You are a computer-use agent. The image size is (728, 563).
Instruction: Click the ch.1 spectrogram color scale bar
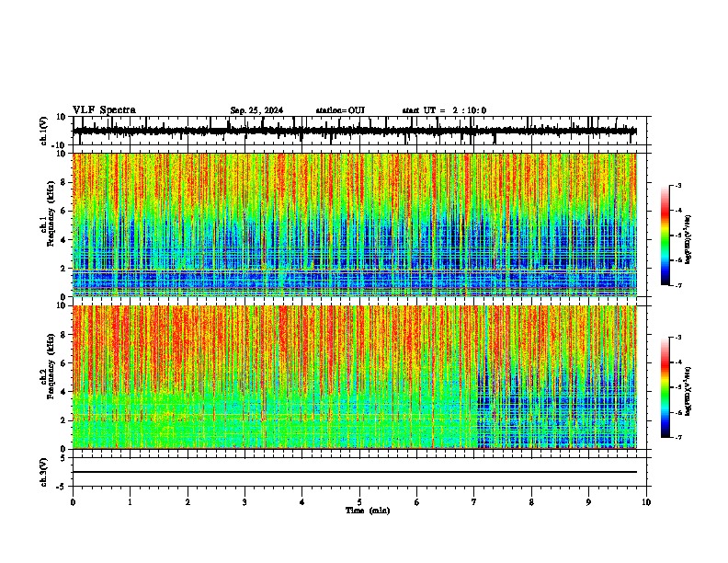(665, 236)
